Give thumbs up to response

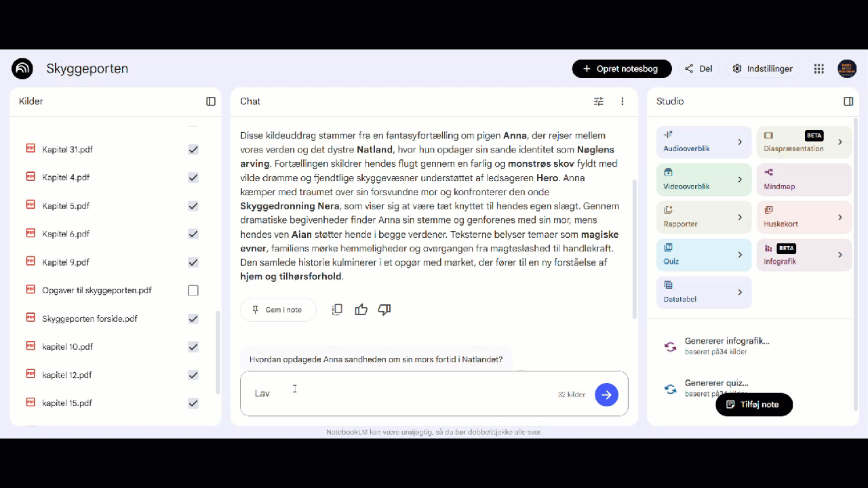coord(361,310)
